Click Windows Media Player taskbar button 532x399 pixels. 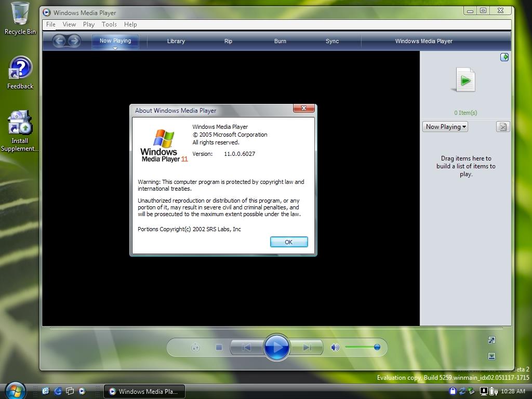click(x=144, y=391)
